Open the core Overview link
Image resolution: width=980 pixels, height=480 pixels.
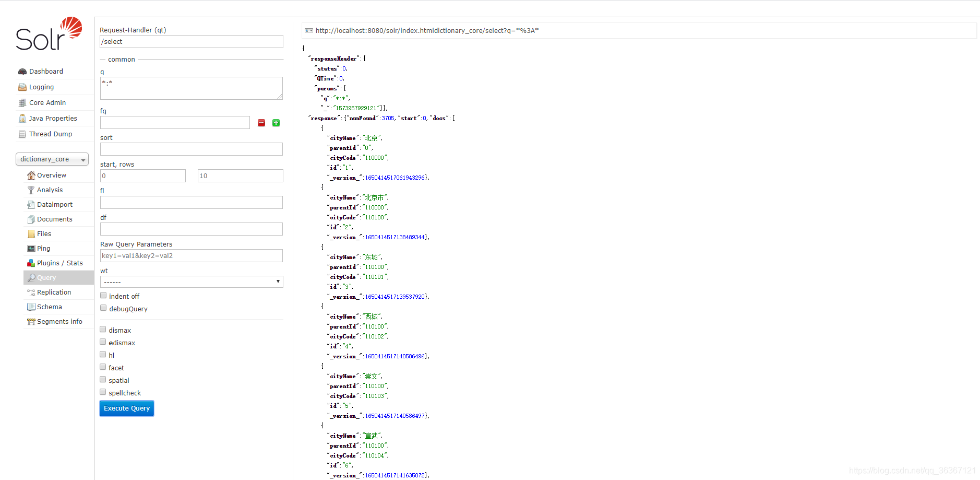coord(52,175)
